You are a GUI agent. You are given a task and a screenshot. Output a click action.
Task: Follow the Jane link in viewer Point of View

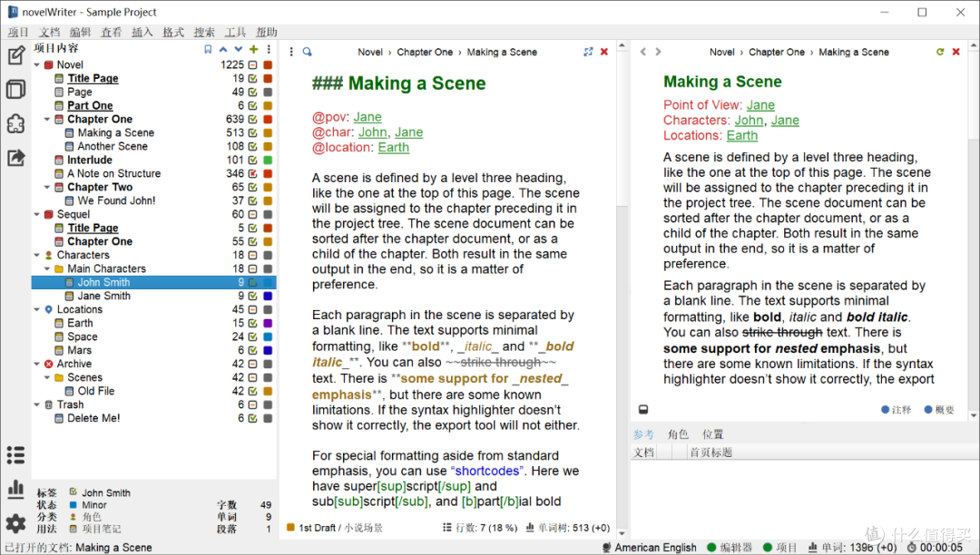click(x=760, y=105)
